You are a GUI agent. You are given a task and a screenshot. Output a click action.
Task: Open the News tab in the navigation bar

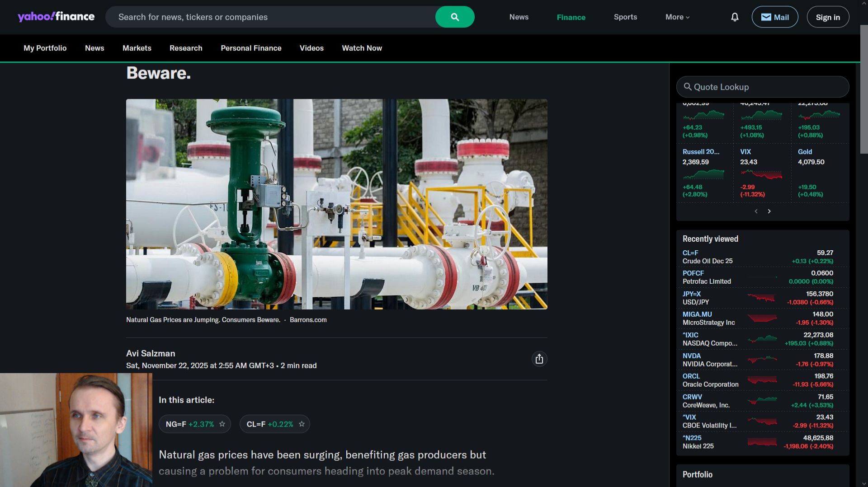pos(94,48)
